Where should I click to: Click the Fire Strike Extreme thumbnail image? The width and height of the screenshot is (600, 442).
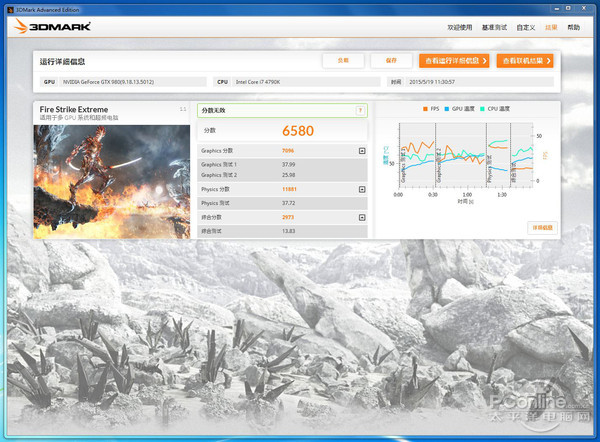pyautogui.click(x=112, y=182)
